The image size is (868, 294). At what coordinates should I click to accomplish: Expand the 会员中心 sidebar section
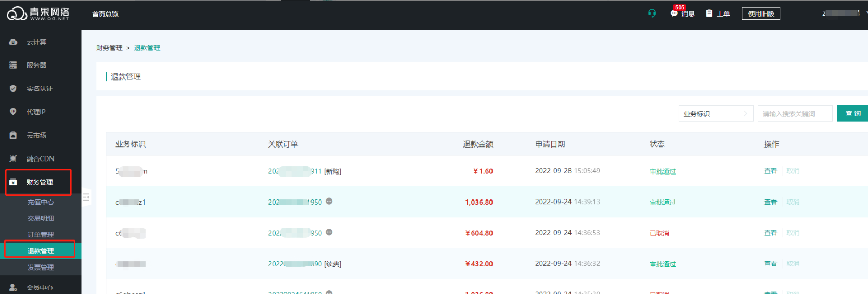tap(39, 287)
